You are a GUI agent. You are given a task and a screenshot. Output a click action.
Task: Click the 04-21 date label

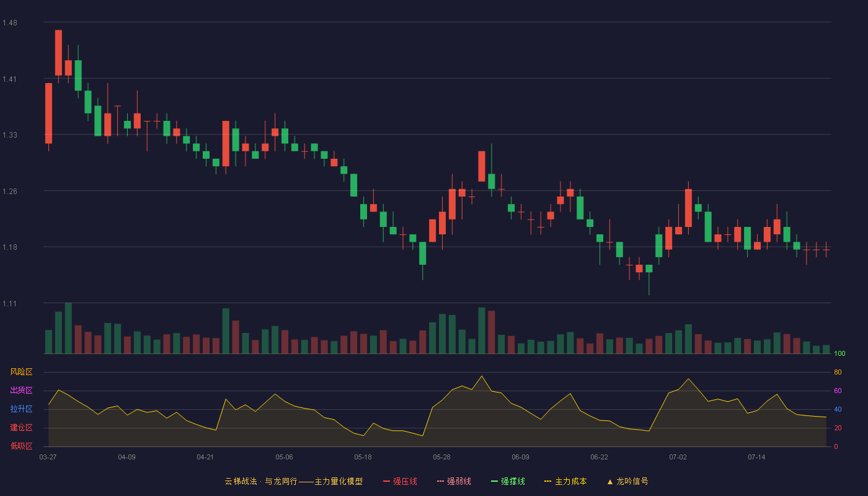[x=205, y=457]
